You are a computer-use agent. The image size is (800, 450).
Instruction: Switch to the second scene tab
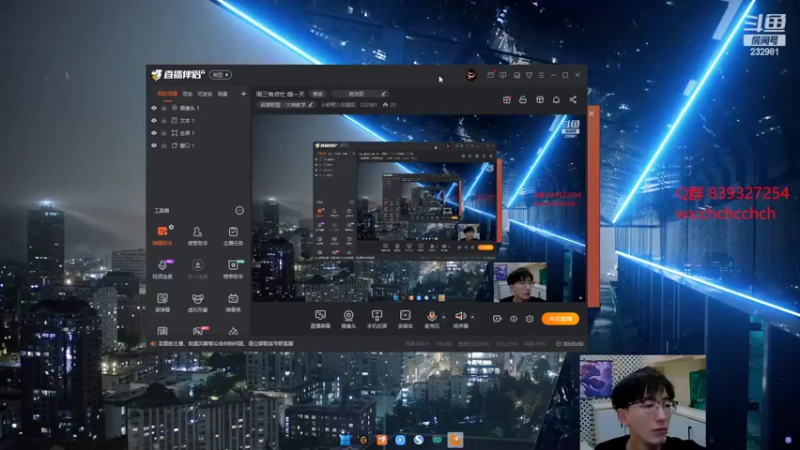(188, 94)
